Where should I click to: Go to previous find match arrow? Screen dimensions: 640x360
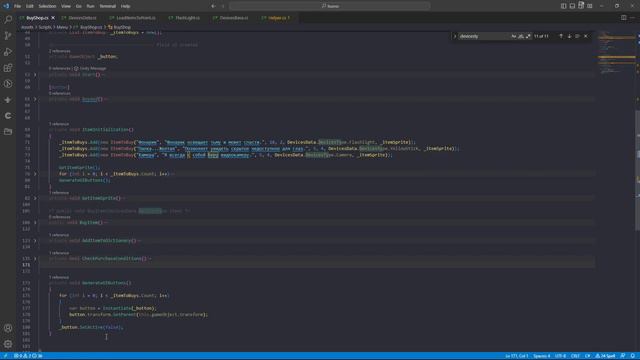pyautogui.click(x=561, y=36)
